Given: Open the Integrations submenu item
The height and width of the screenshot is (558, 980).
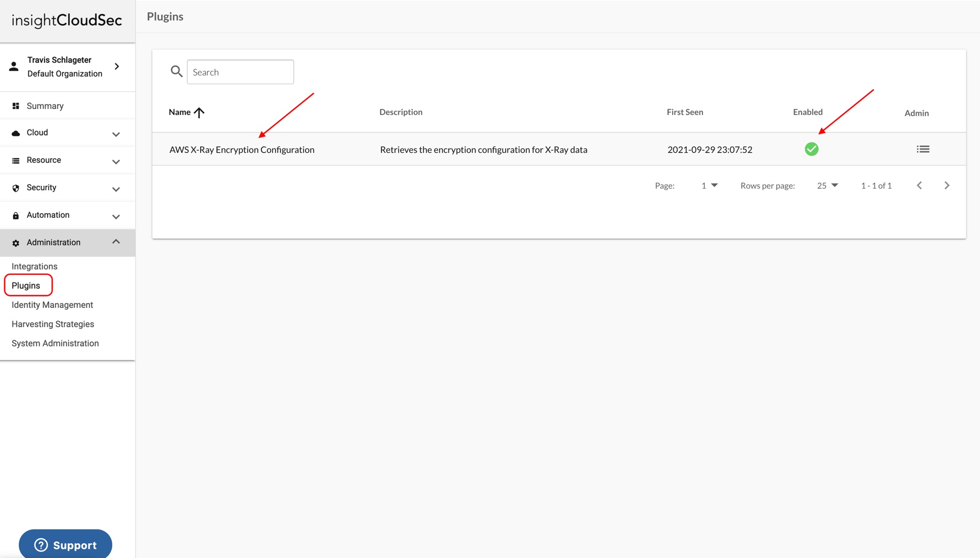Looking at the screenshot, I should click(35, 266).
